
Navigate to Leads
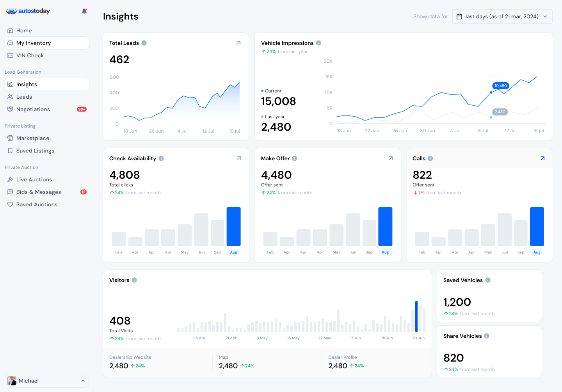pyautogui.click(x=47, y=97)
